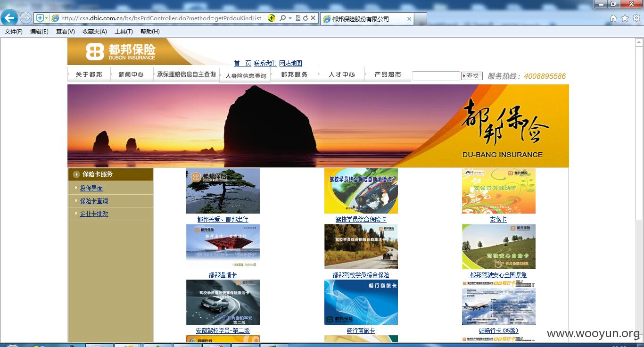Image resolution: width=644 pixels, height=347 pixels.
Task: Click the IE page icon in the address bar
Action: pyautogui.click(x=55, y=18)
